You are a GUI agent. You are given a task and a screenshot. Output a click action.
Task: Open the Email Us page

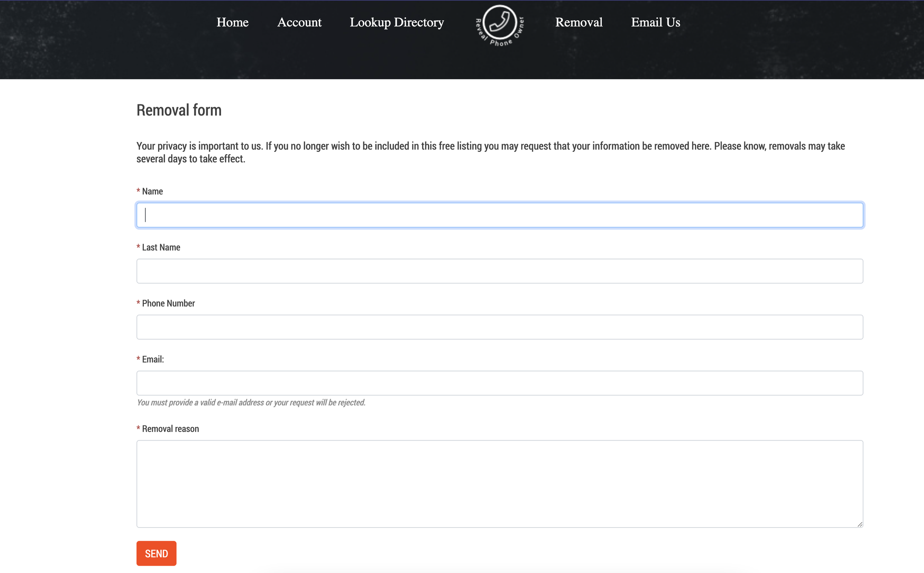coord(655,22)
